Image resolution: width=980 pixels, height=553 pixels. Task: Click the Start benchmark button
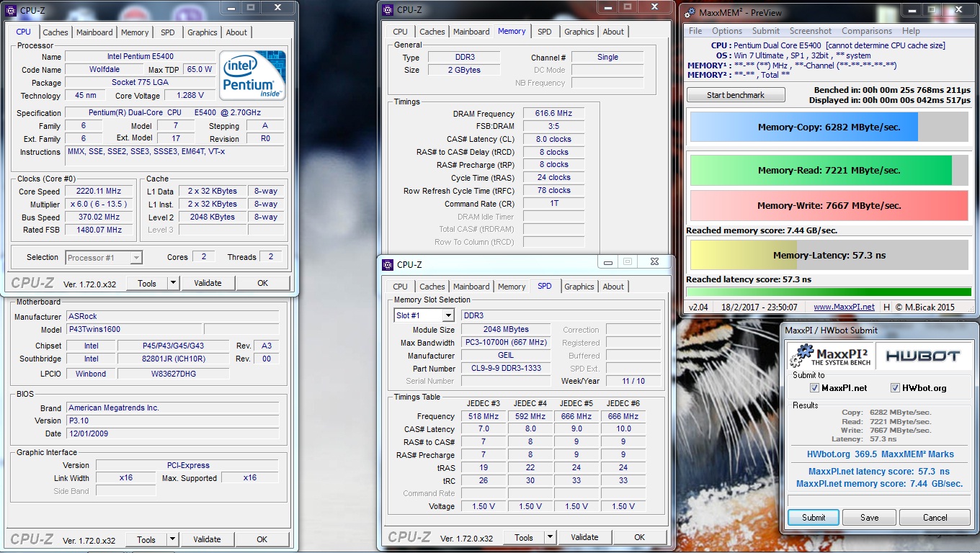(736, 95)
